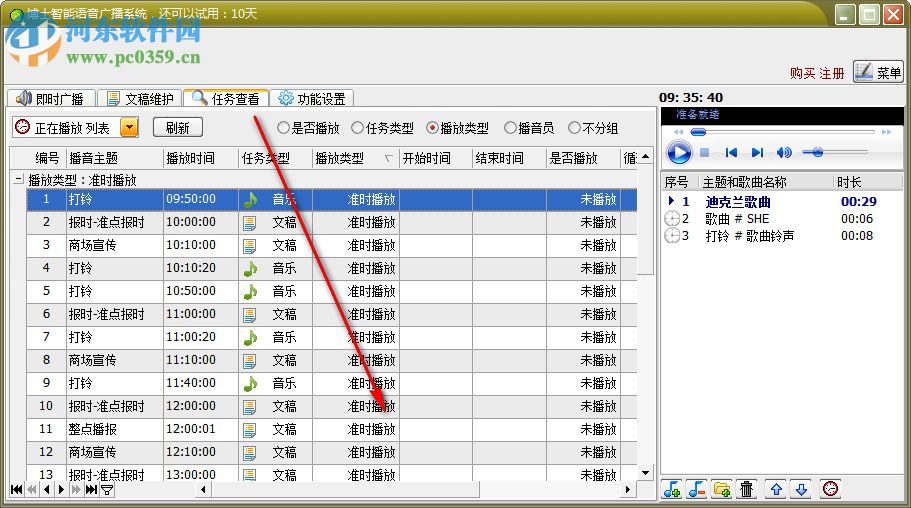Skip to the next track in the player
Viewport: 911px width, 508px height.
(x=757, y=153)
